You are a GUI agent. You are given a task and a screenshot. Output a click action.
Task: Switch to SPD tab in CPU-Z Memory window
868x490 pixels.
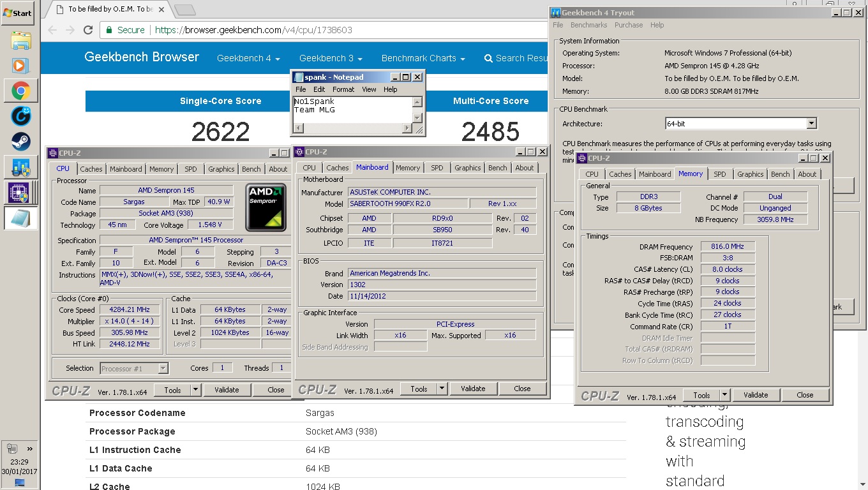click(720, 174)
